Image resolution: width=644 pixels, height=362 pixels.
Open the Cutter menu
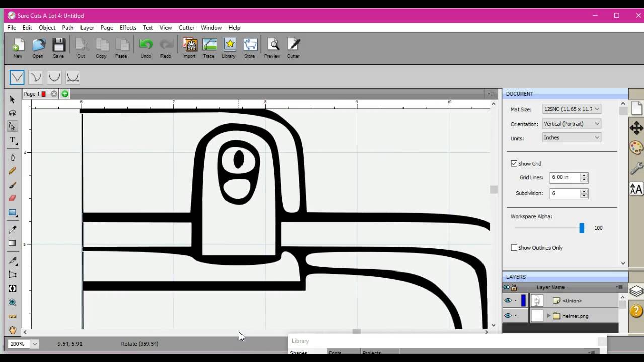point(186,28)
